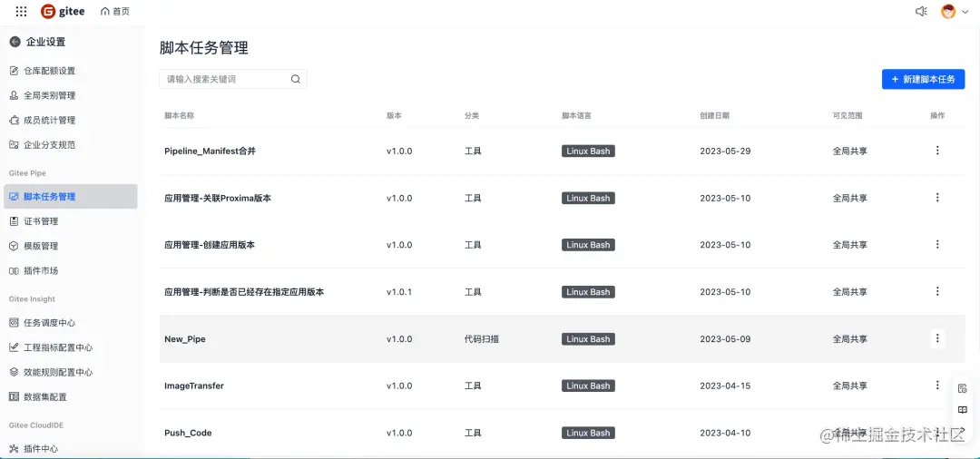Screen dimensions: 980x459
Task: Open script Push_Code
Action: tap(188, 433)
